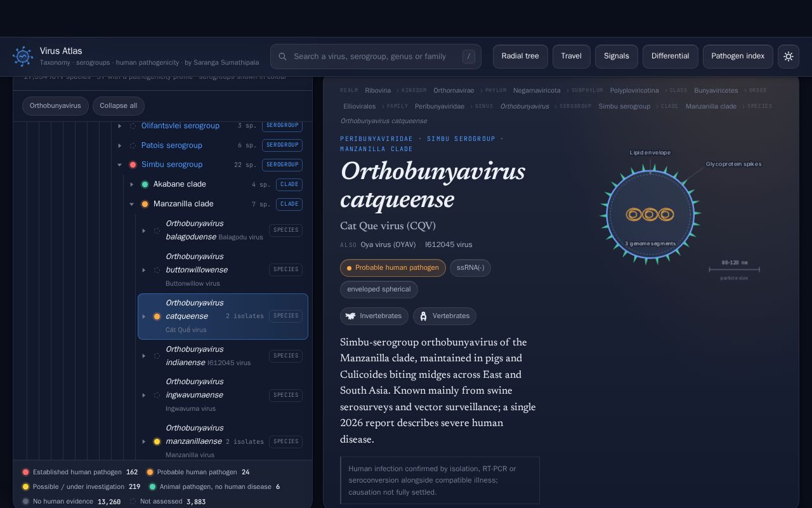Click the slash shortcut key badge in search

[469, 57]
